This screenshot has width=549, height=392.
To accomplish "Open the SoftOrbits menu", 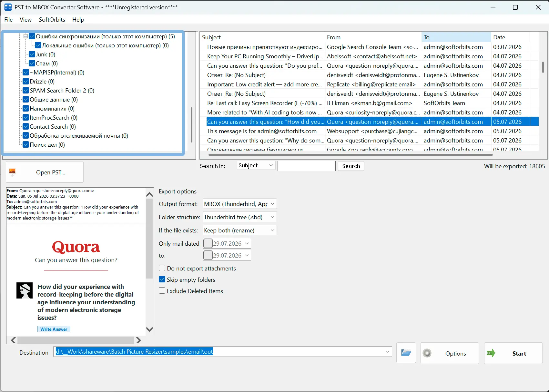I will pyautogui.click(x=52, y=20).
